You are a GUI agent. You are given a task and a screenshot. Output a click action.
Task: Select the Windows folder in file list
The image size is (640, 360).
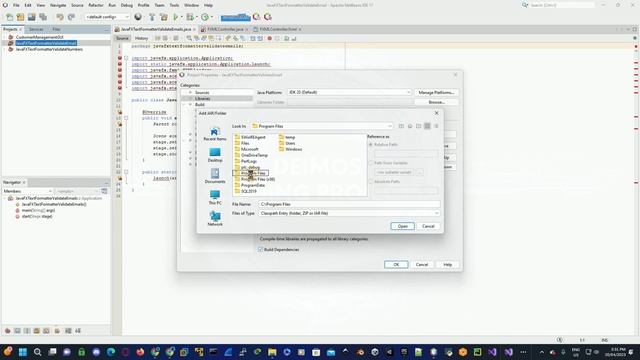[291, 149]
